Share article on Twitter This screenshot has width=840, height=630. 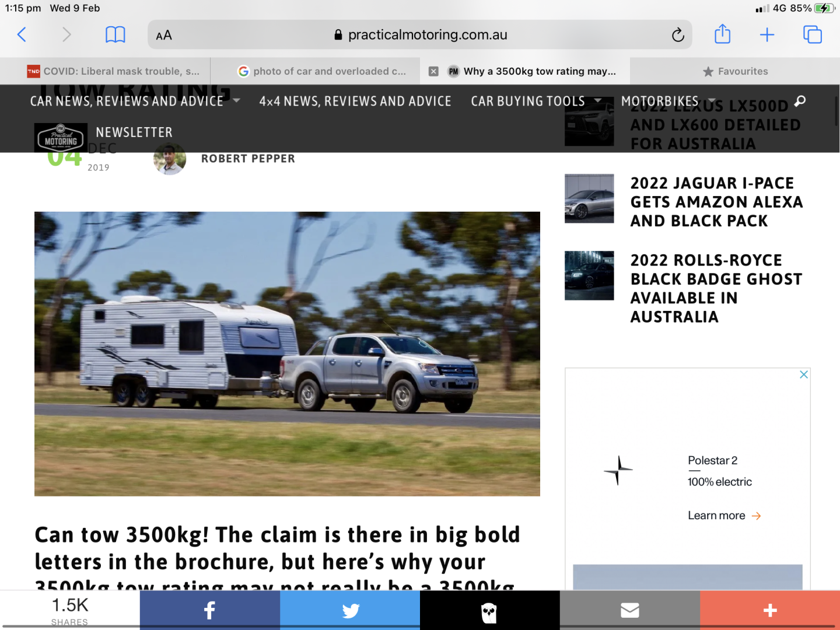pos(350,610)
